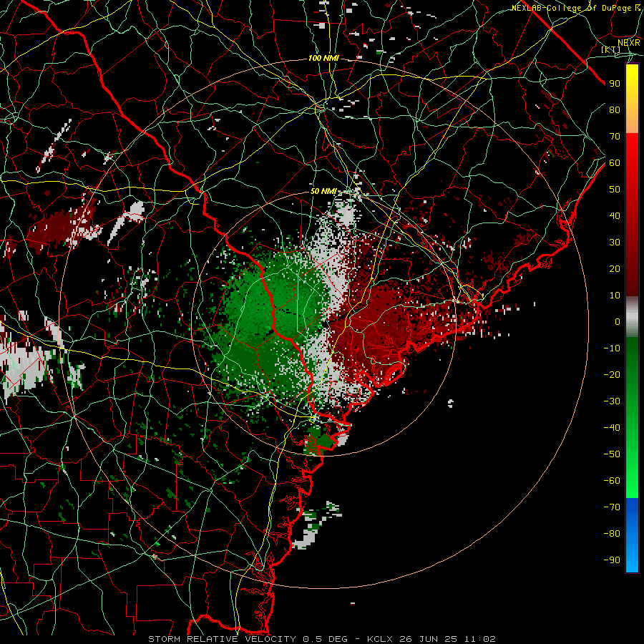Click the 80 value on velocity scale
The image size is (644, 644).
[615, 110]
